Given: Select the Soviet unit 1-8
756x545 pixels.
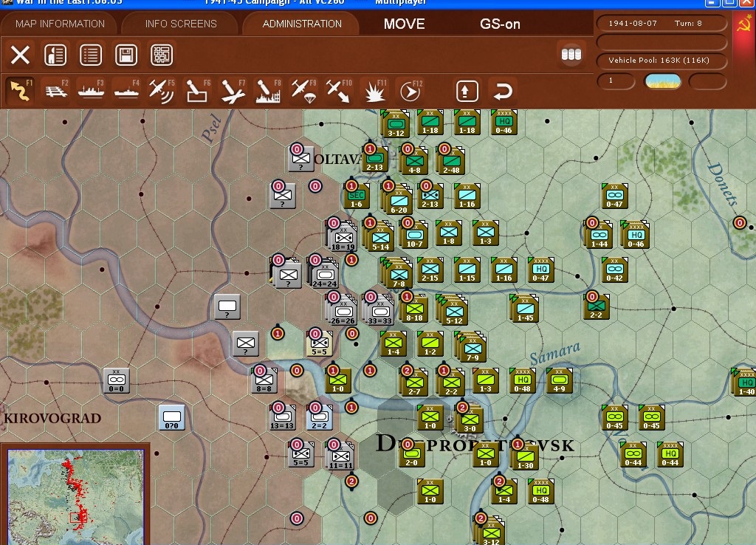Looking at the screenshot, I should (x=448, y=233).
